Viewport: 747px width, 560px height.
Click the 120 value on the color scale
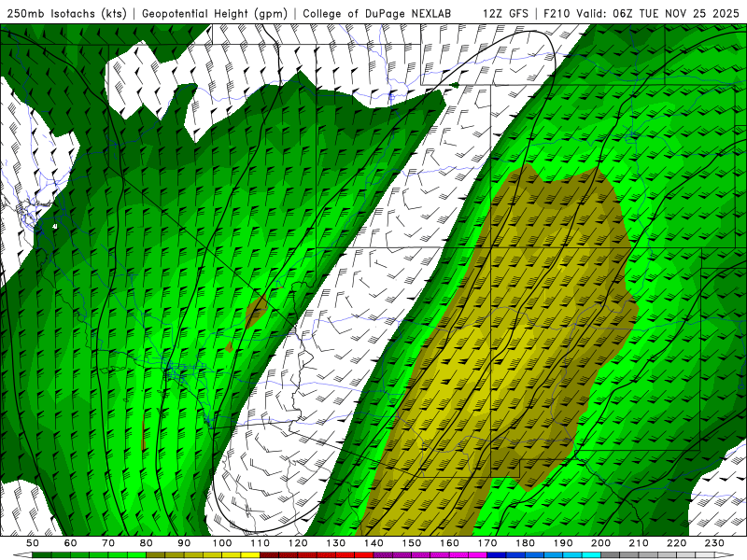[x=298, y=543]
